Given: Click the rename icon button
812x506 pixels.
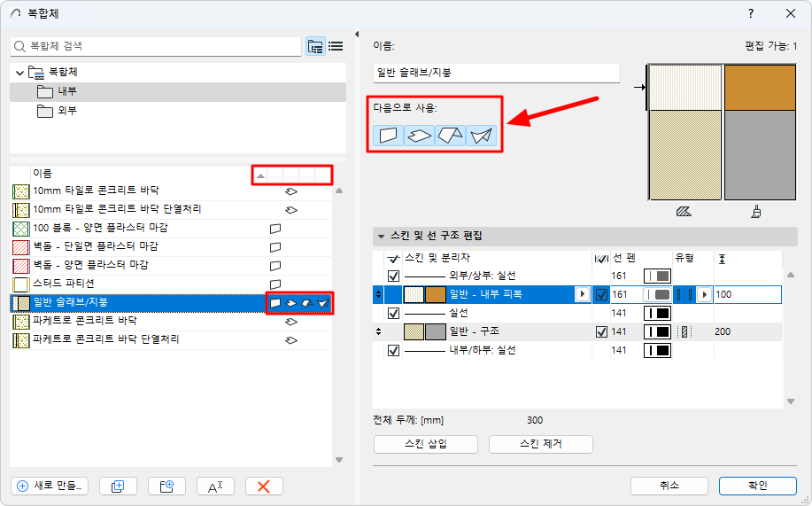Looking at the screenshot, I should point(215,487).
